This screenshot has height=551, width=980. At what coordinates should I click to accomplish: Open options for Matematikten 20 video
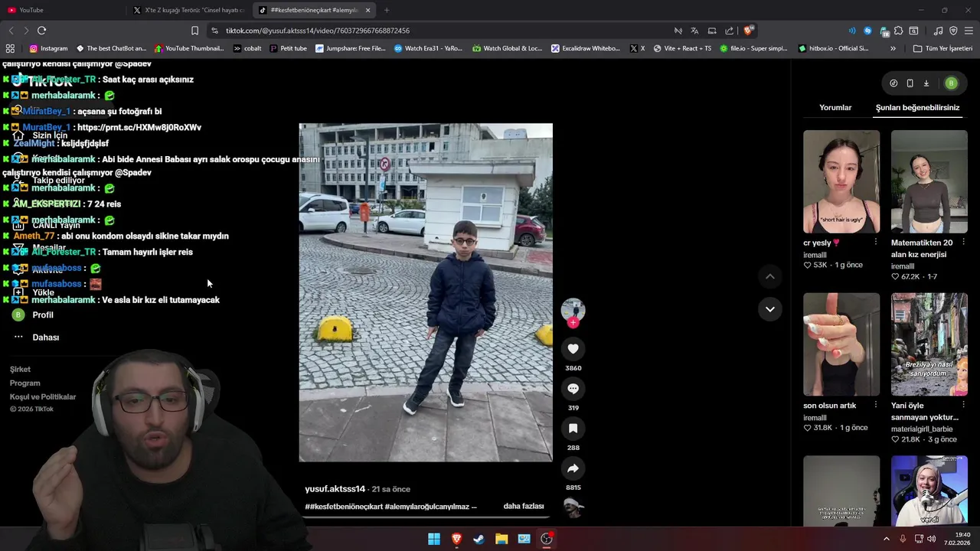coord(963,243)
